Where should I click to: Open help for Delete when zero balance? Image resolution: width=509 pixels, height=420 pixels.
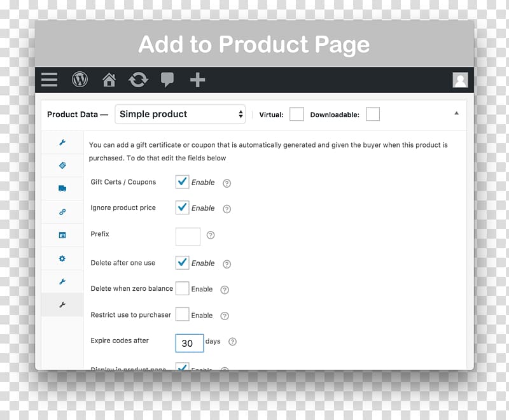[x=225, y=290]
